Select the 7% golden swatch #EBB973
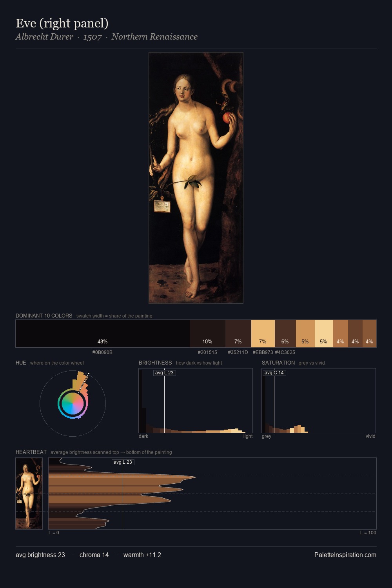This screenshot has width=392, height=588. [x=263, y=334]
